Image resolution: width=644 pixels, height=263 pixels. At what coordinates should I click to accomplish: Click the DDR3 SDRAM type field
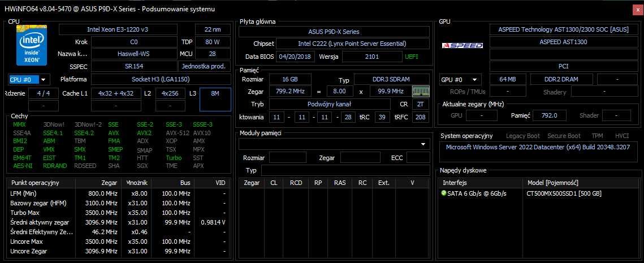tap(392, 79)
